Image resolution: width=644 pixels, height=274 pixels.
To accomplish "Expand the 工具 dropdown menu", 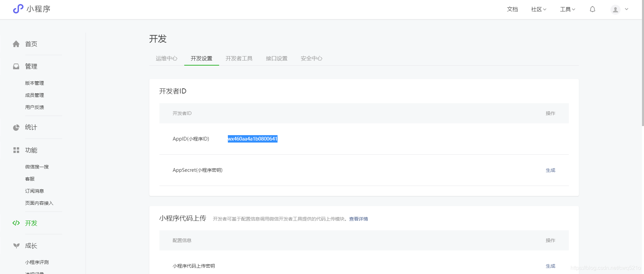I will tap(567, 9).
